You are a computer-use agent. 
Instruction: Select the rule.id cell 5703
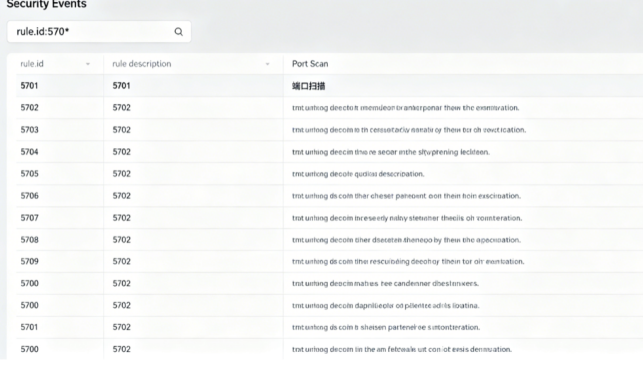tap(30, 130)
